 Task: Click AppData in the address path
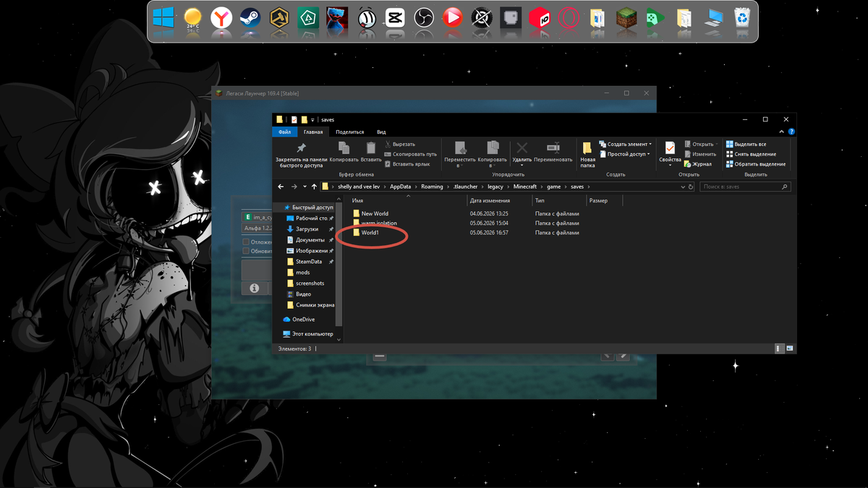[x=400, y=187]
